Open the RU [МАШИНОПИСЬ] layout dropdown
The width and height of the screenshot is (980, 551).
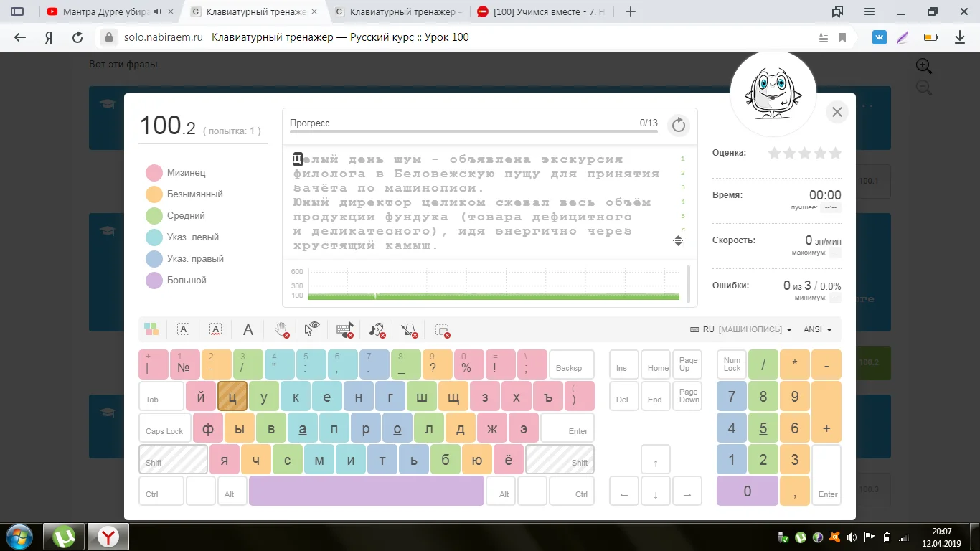741,330
